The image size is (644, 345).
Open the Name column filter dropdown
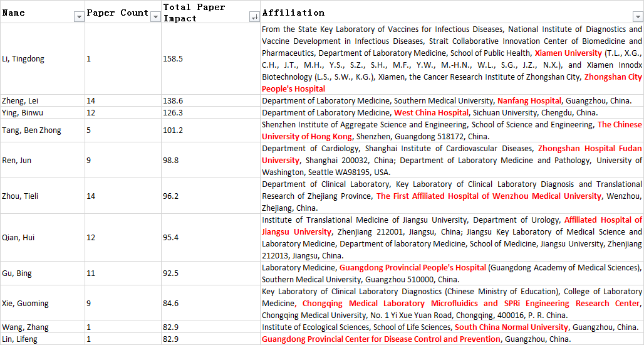click(x=78, y=17)
